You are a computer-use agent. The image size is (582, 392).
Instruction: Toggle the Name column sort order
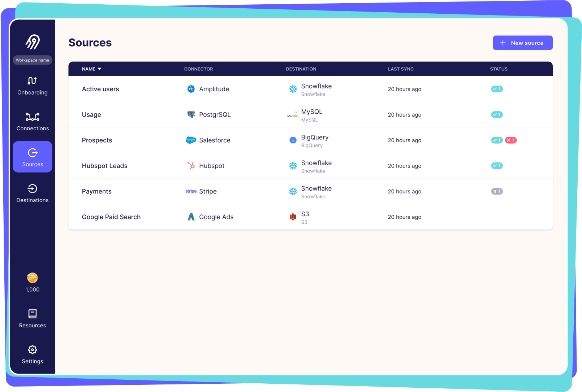pyautogui.click(x=91, y=69)
